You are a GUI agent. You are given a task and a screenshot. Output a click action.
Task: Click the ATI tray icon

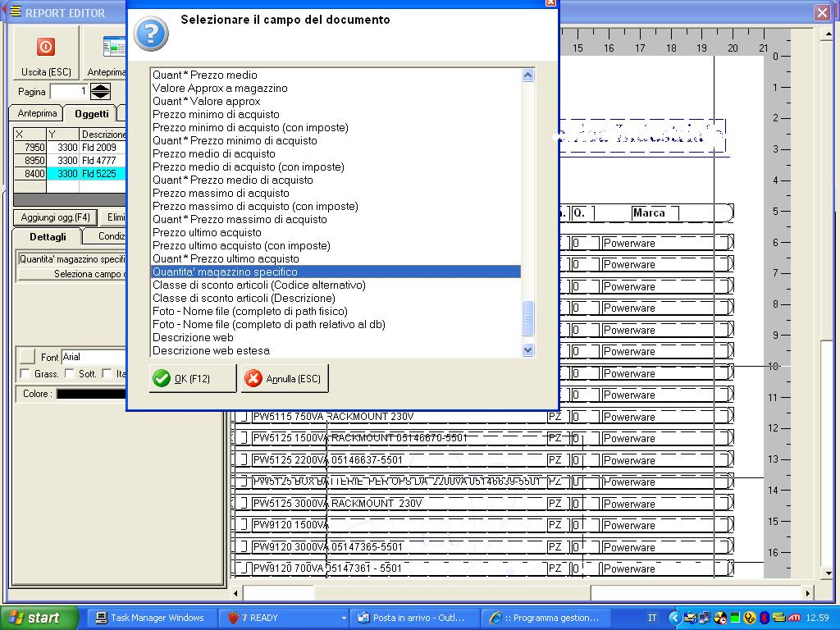794,618
